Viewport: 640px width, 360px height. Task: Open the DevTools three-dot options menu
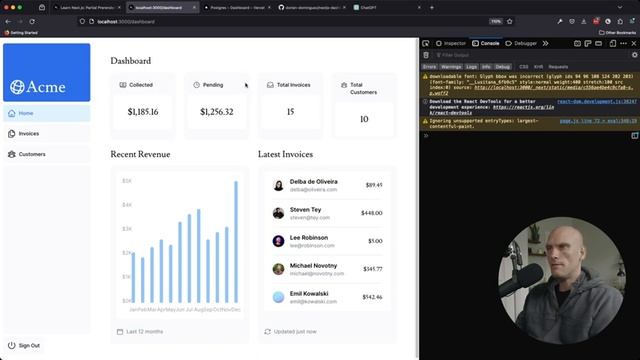(x=623, y=43)
